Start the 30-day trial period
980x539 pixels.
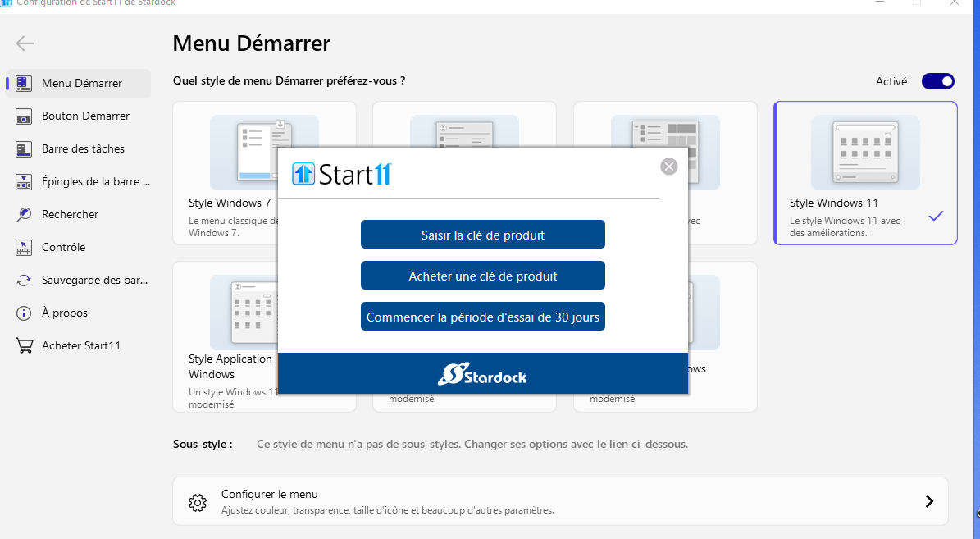[482, 317]
